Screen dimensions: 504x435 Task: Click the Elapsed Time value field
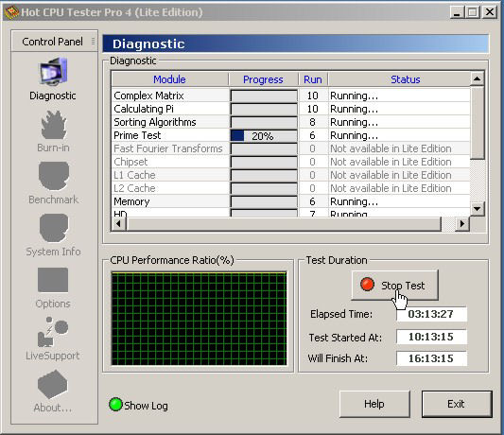coord(431,314)
